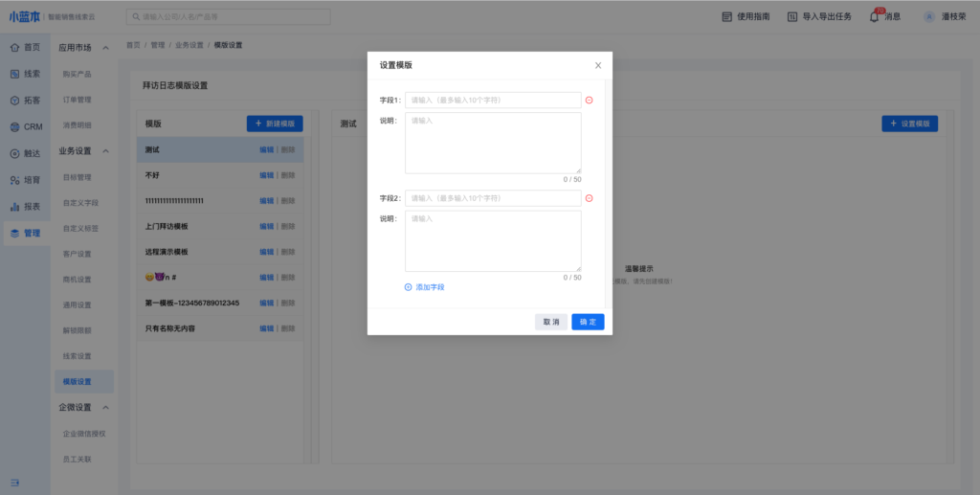Open CRM in the left sidebar
The image size is (980, 495).
25,126
